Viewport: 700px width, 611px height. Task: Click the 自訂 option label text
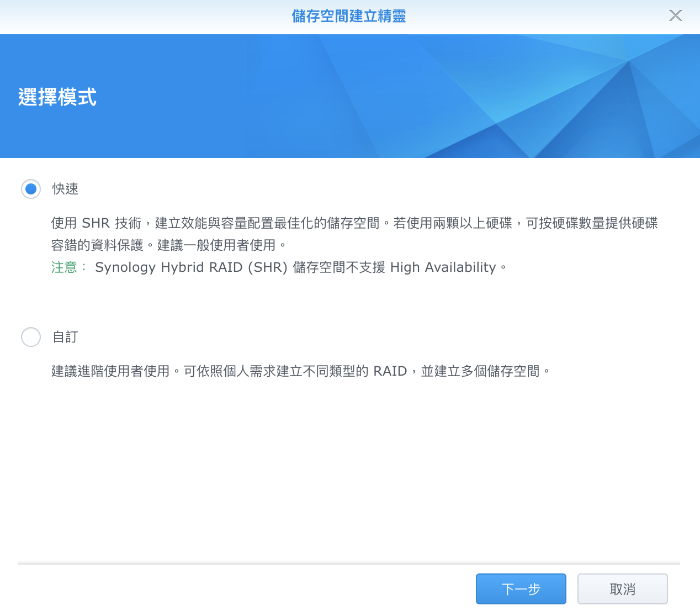pyautogui.click(x=65, y=337)
